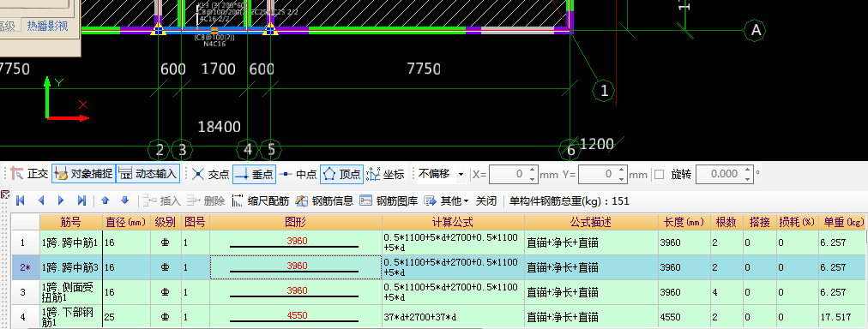This screenshot has width=868, height=329.
Task: Click cell 1跨.跨中筋1
Action: point(71,242)
